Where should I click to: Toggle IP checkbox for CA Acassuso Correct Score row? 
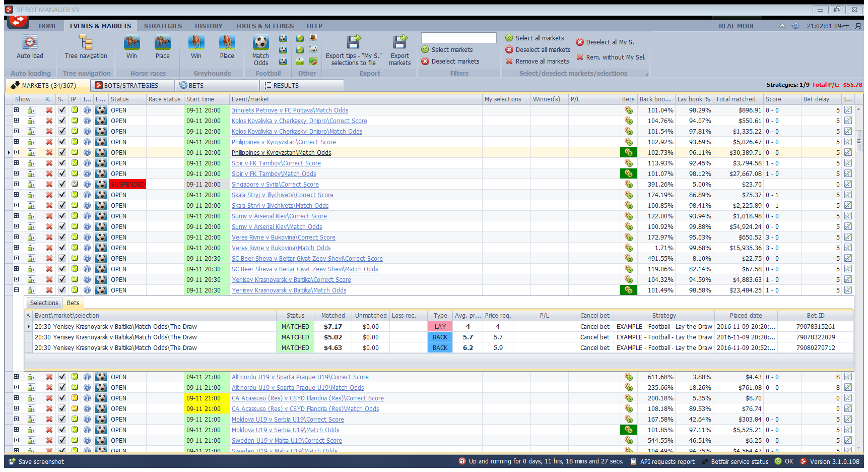(x=75, y=398)
